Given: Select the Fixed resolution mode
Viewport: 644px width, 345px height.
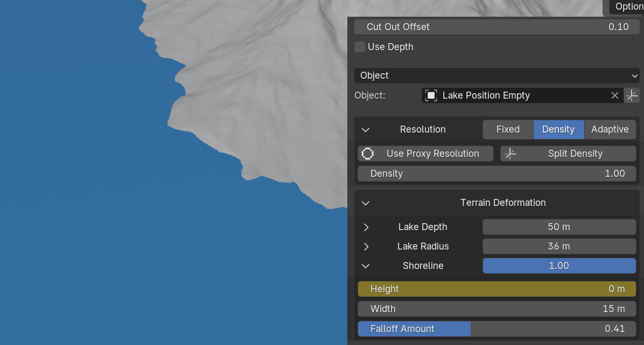Looking at the screenshot, I should [508, 129].
